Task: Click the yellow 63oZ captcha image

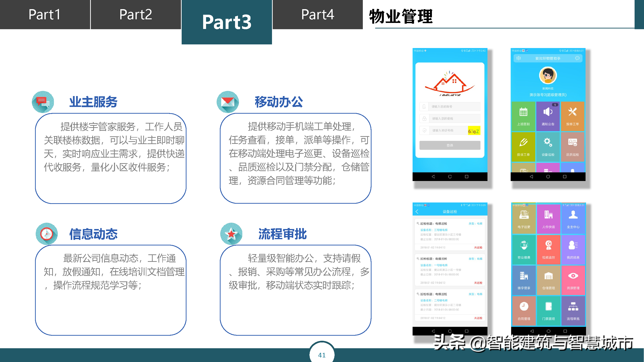Action: (474, 131)
